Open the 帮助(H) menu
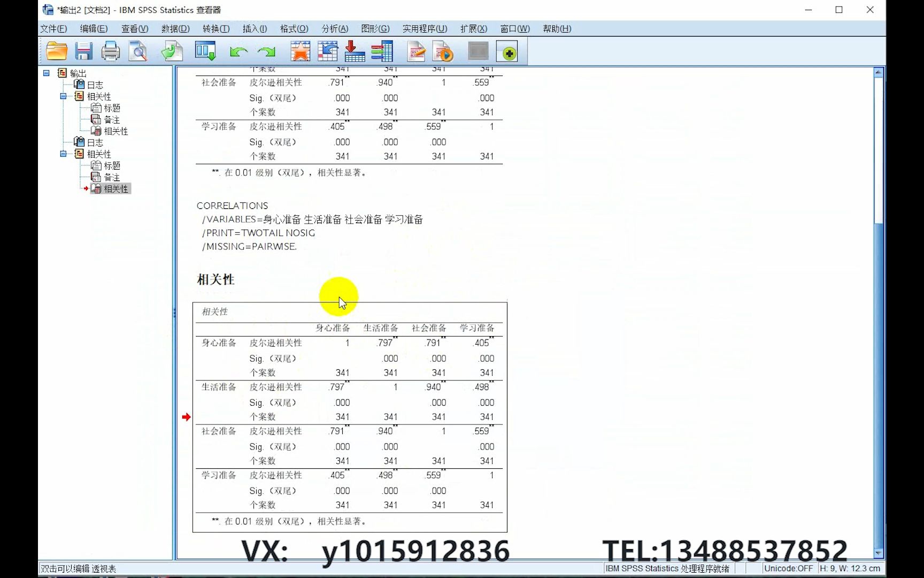924x578 pixels. point(557,29)
